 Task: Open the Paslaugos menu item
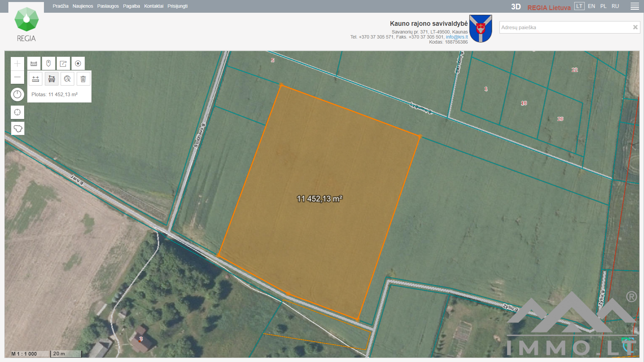tap(108, 6)
